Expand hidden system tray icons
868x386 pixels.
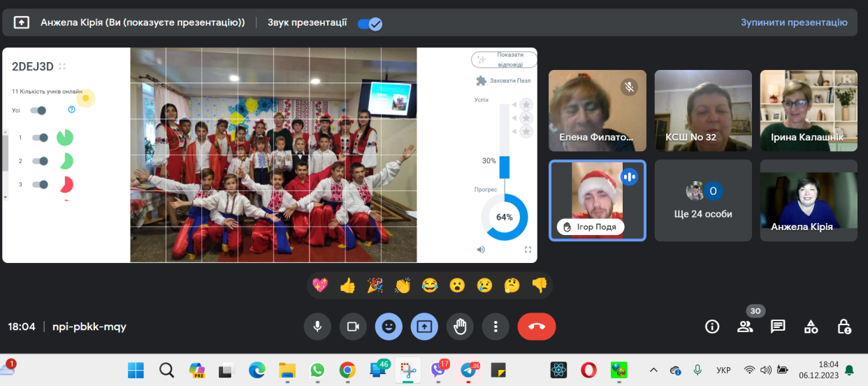tap(653, 369)
